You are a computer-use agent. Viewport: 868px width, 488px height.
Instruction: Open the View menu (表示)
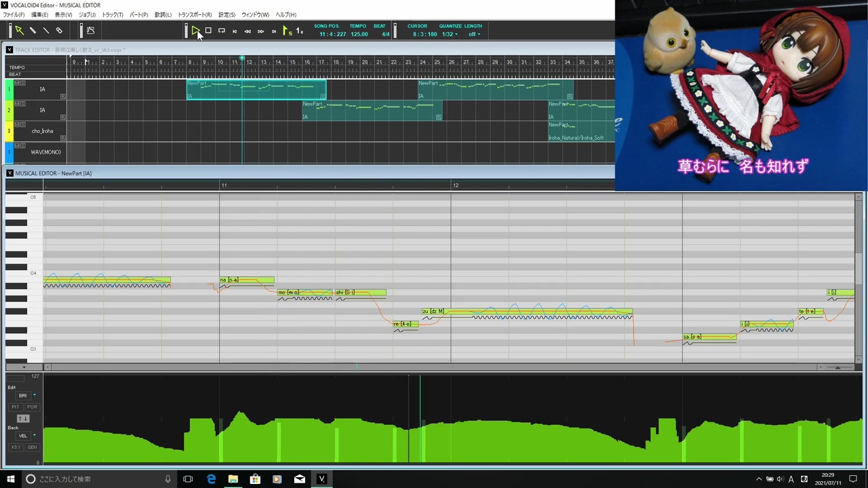point(64,15)
